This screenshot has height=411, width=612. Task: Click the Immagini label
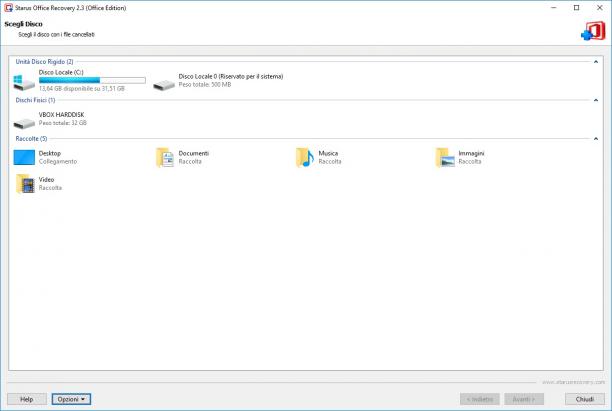coord(471,153)
